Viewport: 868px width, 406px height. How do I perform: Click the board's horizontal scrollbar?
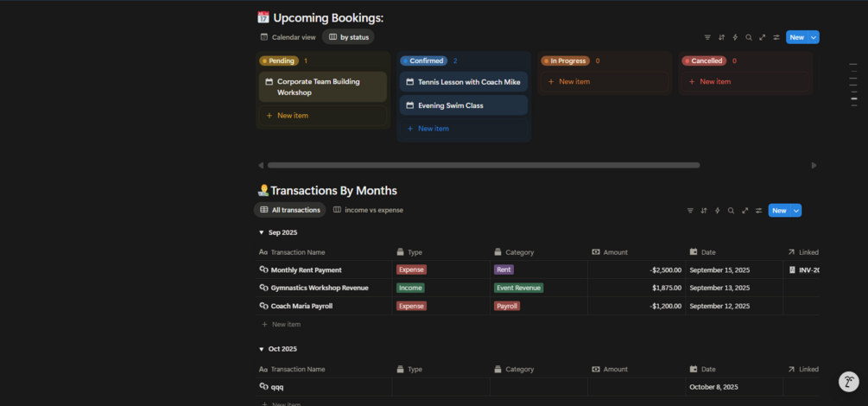click(x=484, y=165)
